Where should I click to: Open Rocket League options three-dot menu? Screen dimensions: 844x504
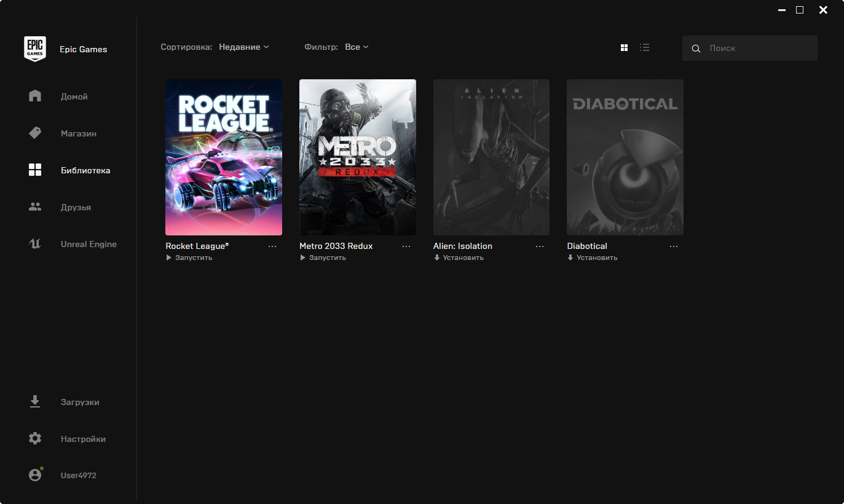tap(272, 246)
